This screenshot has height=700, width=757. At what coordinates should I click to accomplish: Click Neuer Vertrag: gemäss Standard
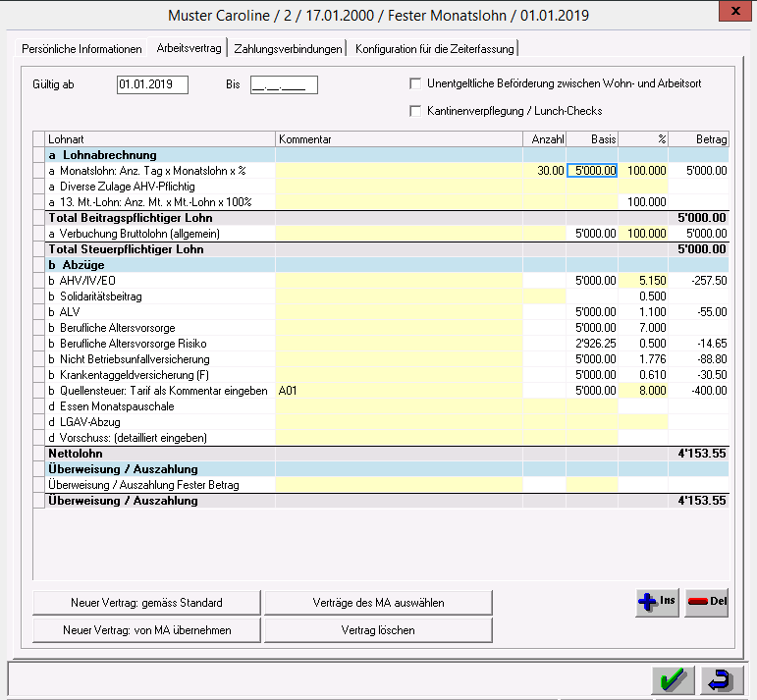point(146,602)
